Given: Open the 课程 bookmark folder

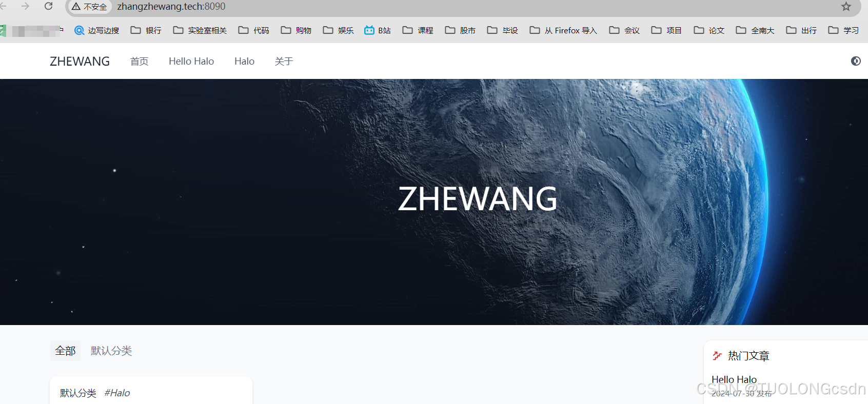Looking at the screenshot, I should (418, 30).
